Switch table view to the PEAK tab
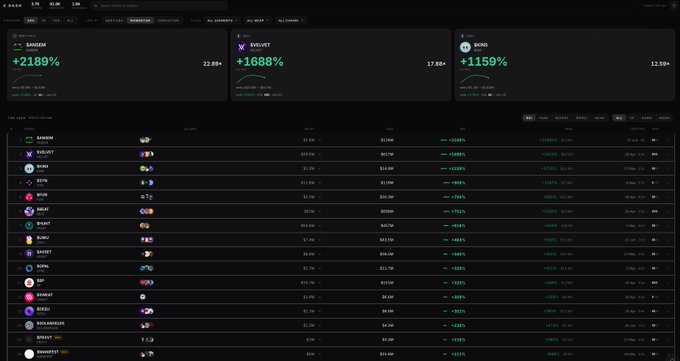 [x=543, y=118]
